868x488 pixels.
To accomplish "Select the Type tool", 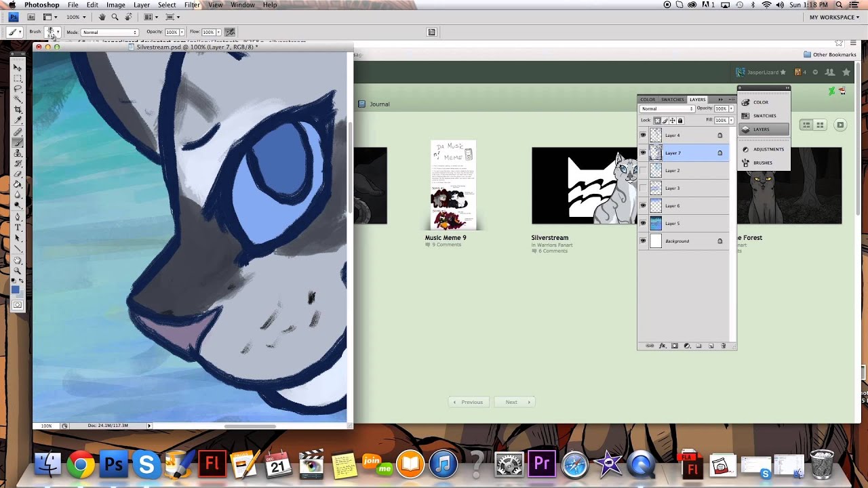I will click(x=18, y=227).
